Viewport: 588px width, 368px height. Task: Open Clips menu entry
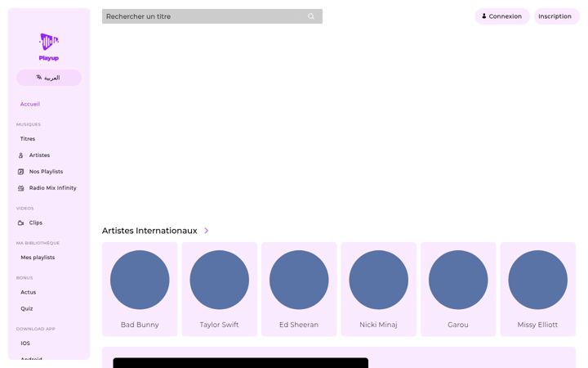[x=36, y=222]
